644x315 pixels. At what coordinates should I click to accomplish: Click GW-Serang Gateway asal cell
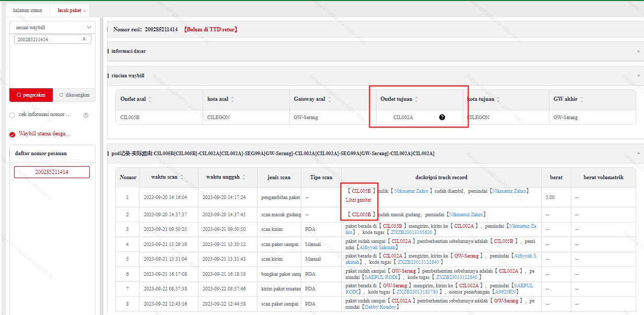pyautogui.click(x=306, y=118)
